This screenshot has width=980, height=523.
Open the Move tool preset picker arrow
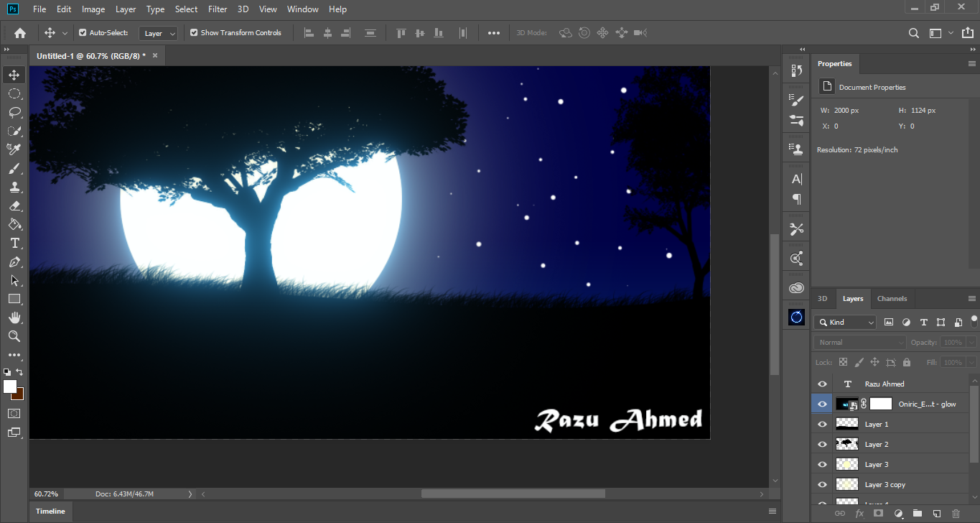pos(65,33)
